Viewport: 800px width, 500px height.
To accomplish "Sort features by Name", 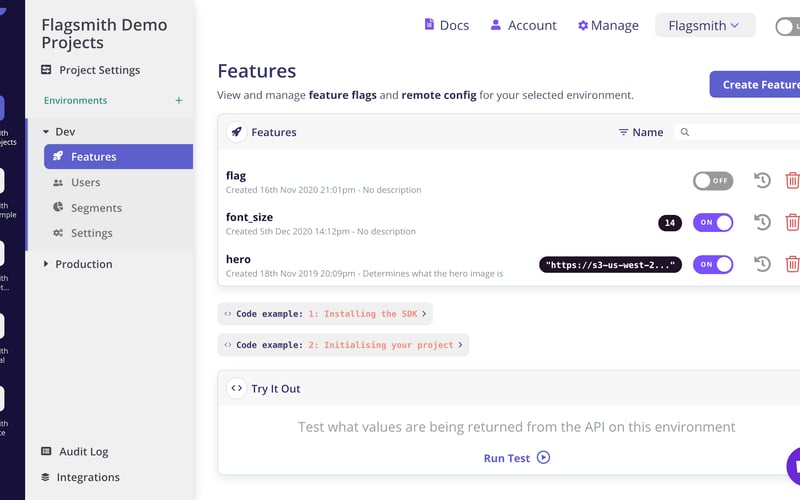I will point(641,132).
